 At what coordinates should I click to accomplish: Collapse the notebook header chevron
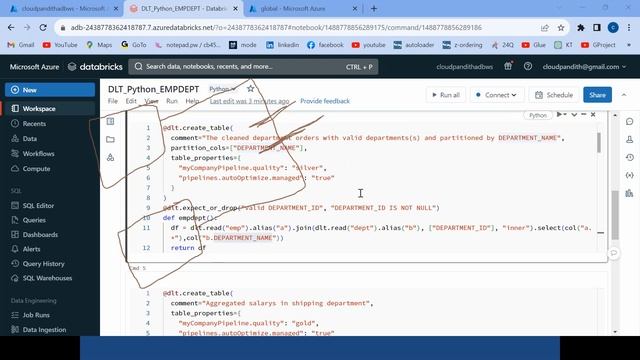[624, 95]
